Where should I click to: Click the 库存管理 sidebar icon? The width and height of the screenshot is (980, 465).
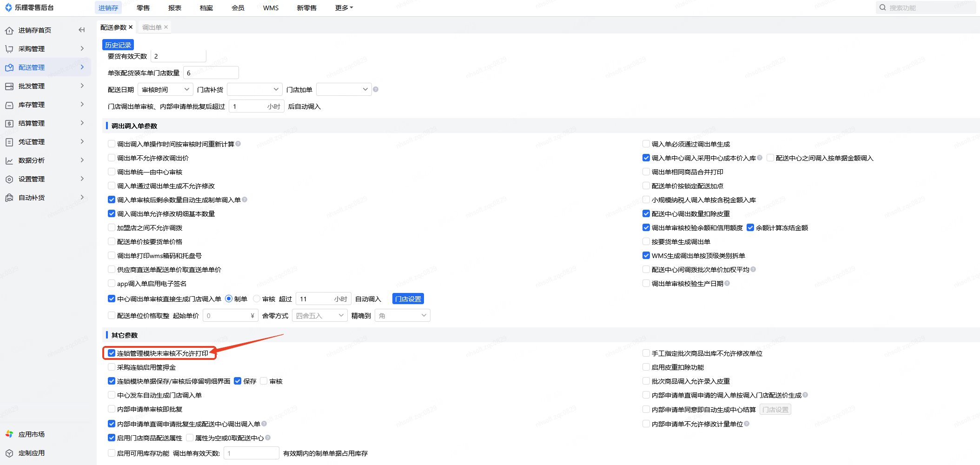pos(9,105)
